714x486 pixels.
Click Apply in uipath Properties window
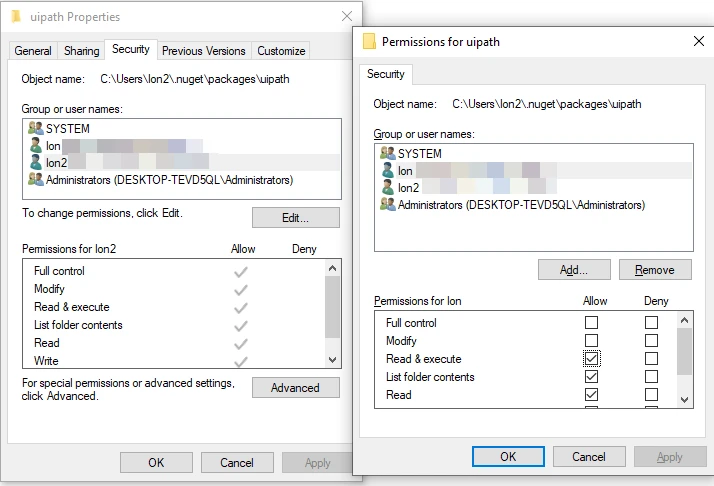click(x=317, y=463)
